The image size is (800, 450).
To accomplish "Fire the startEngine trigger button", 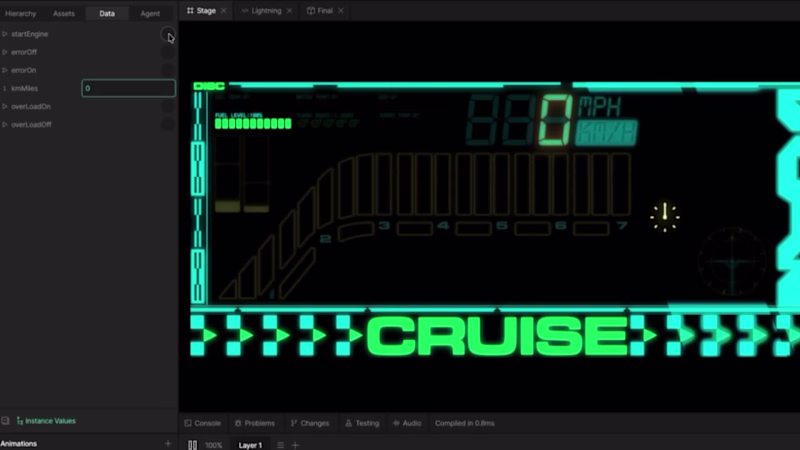I will coord(167,35).
